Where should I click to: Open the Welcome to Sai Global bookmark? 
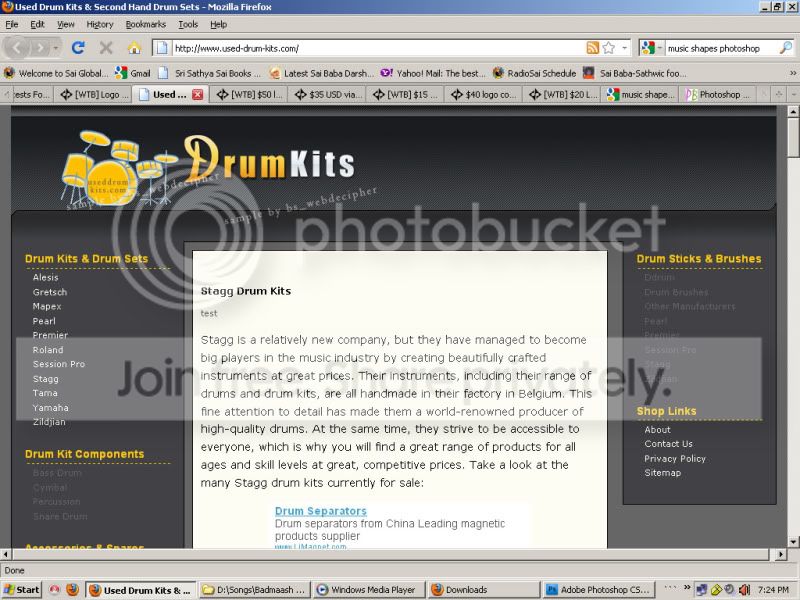(56, 73)
